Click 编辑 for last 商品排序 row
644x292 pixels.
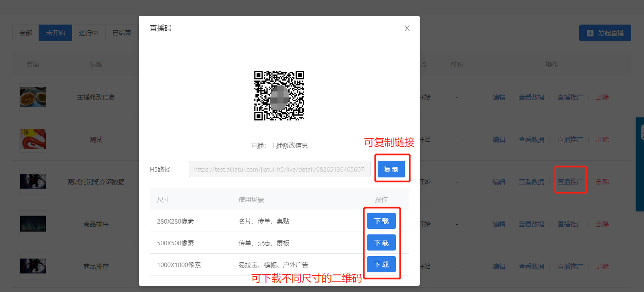499,266
